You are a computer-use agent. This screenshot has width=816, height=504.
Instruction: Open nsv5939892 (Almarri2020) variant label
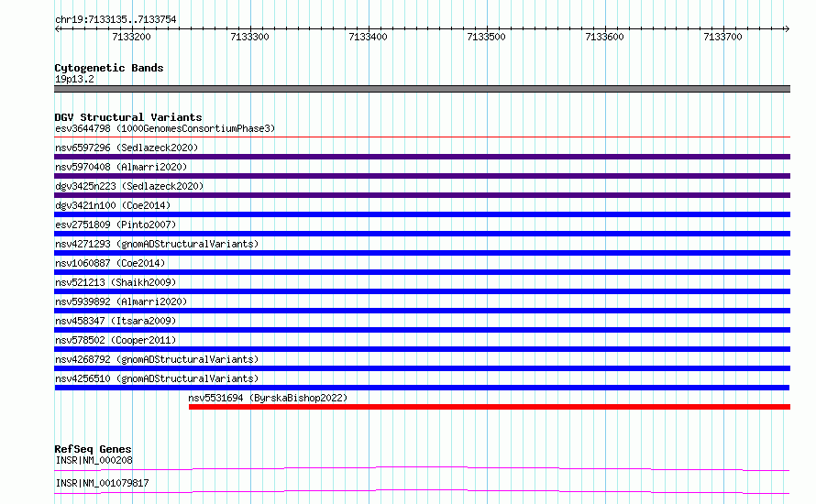[121, 301]
